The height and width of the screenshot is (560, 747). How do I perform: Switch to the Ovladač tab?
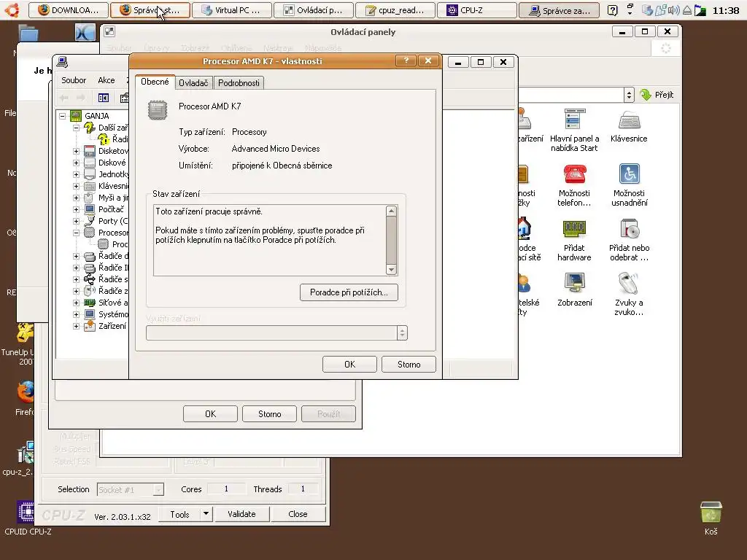(193, 83)
